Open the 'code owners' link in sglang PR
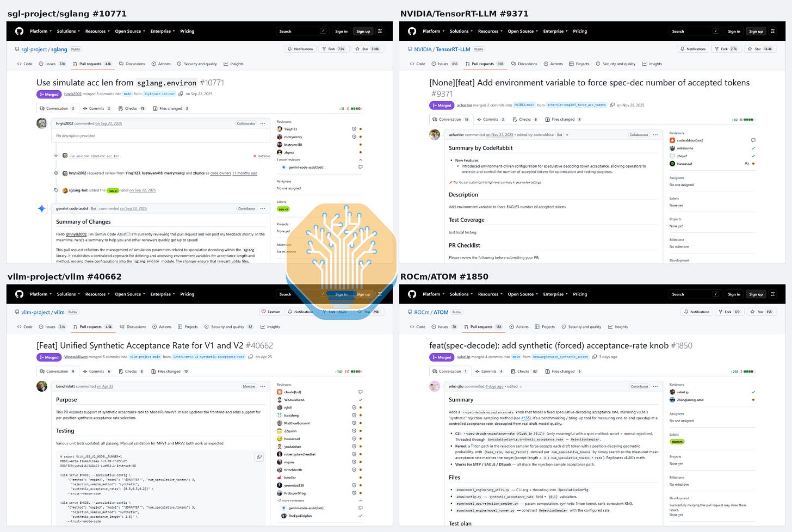This screenshot has height=532, width=792. tap(220, 173)
